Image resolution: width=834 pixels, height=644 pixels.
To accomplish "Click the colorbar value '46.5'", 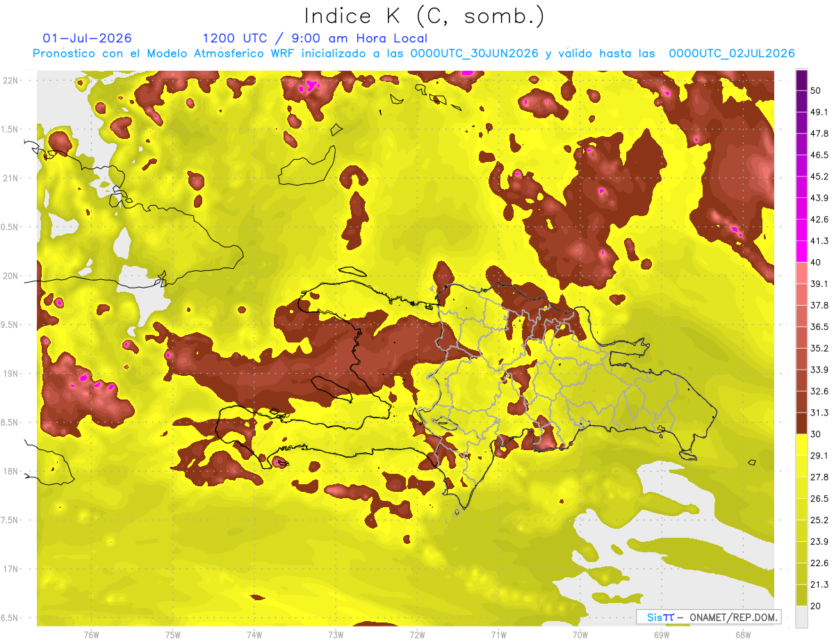I will (x=819, y=155).
